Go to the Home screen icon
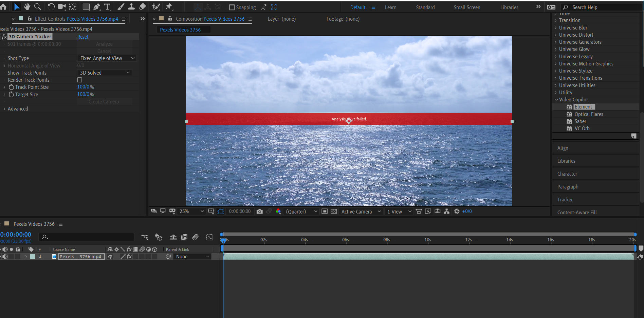 point(3,6)
